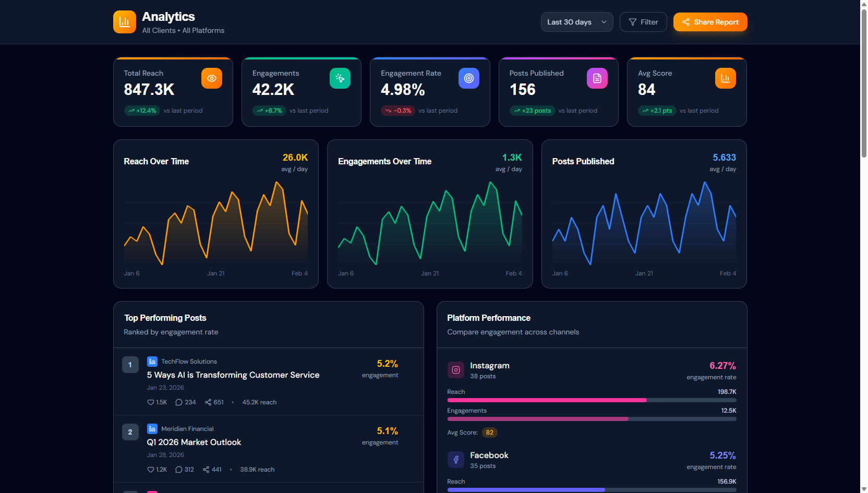Image resolution: width=868 pixels, height=493 pixels.
Task: Open the Filter options
Action: click(643, 22)
